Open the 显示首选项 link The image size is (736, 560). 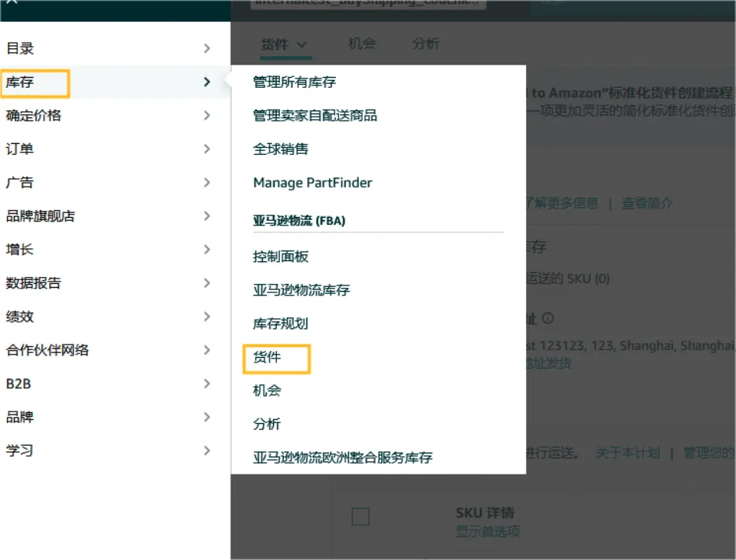pos(487,532)
